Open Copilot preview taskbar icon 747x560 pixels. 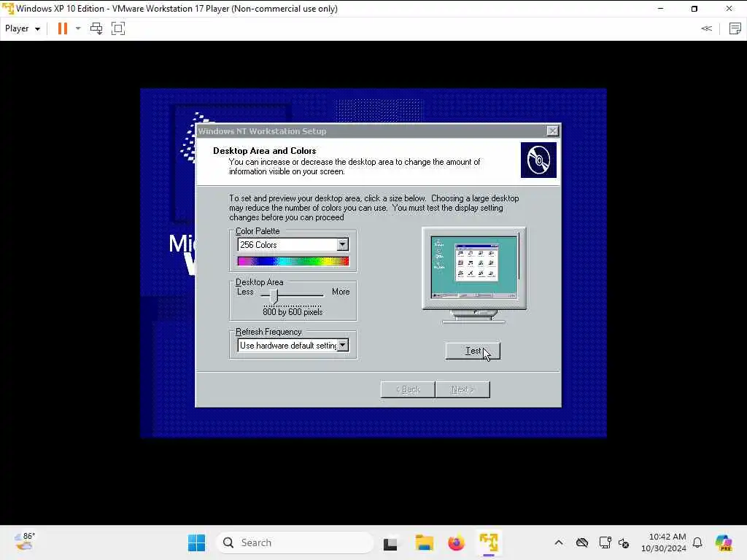point(724,542)
